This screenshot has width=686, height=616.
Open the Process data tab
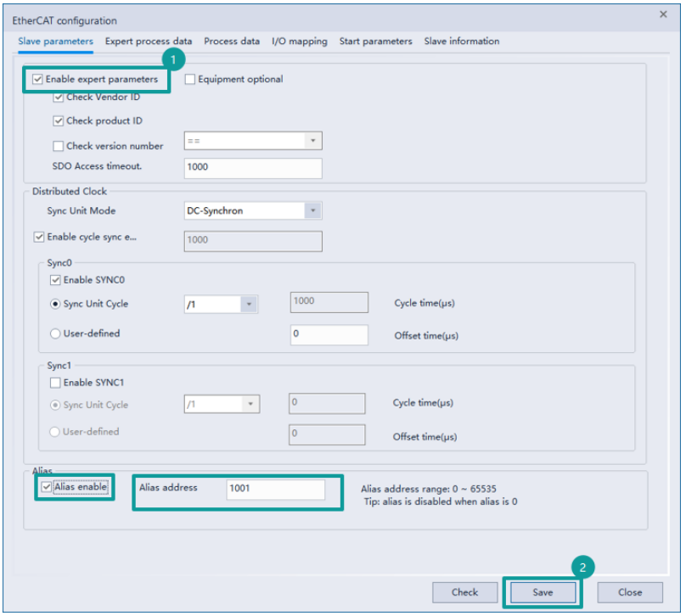point(232,41)
